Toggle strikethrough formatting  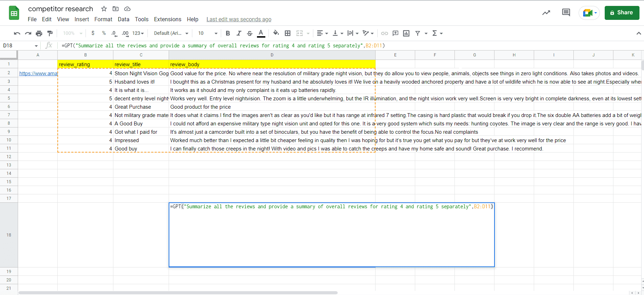point(250,33)
